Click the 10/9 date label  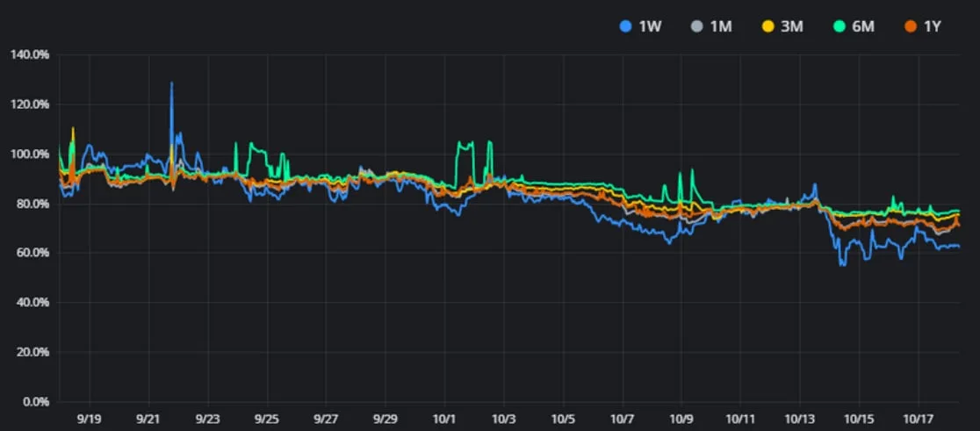point(681,418)
